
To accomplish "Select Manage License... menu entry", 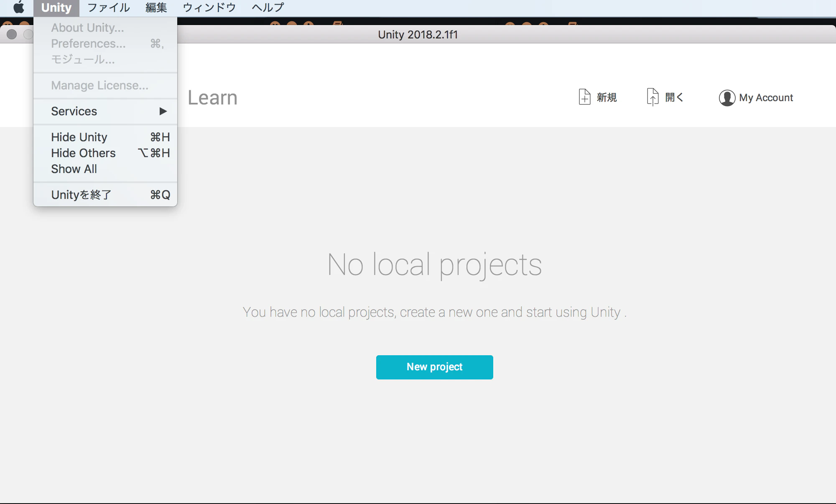I will (x=105, y=85).
